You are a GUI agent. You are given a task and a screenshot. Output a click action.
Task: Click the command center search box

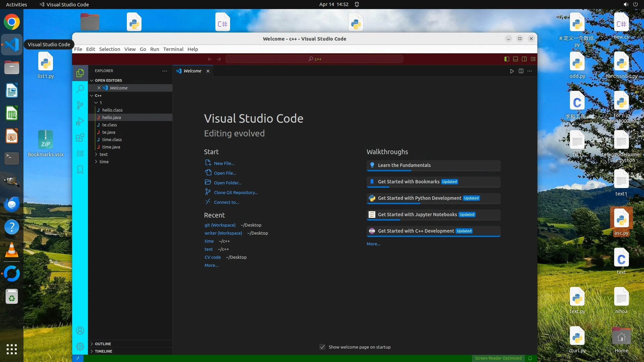coord(314,59)
